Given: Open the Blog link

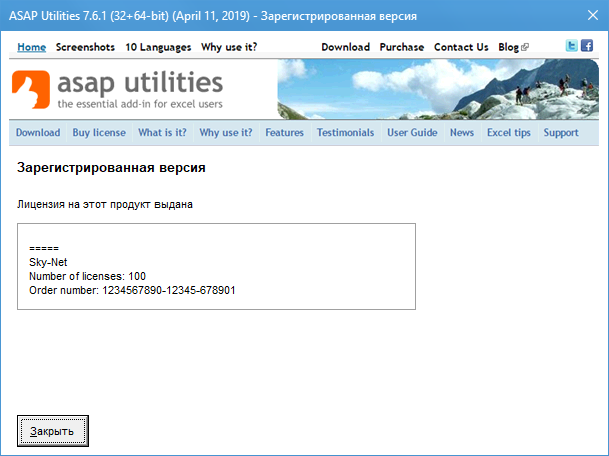Looking at the screenshot, I should tap(508, 47).
